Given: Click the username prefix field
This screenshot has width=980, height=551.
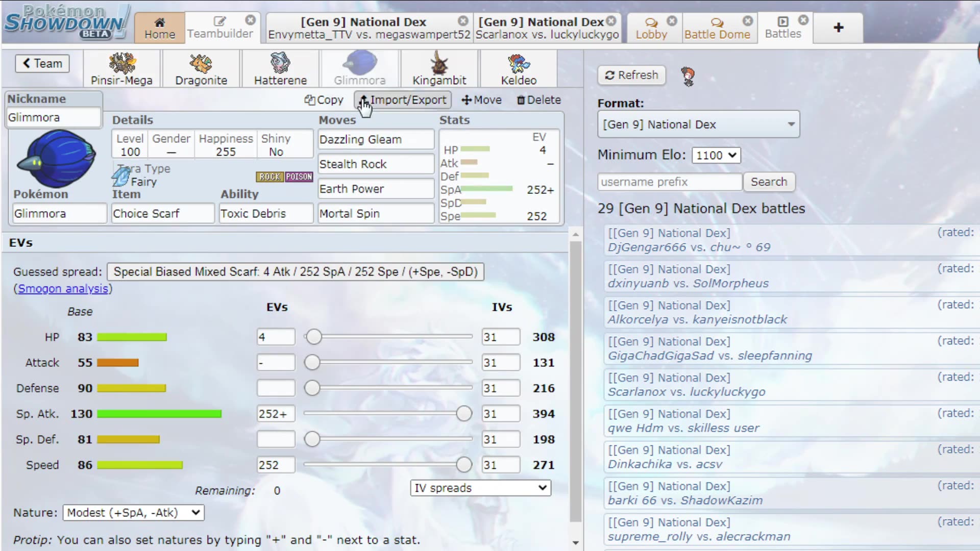Looking at the screenshot, I should tap(669, 182).
